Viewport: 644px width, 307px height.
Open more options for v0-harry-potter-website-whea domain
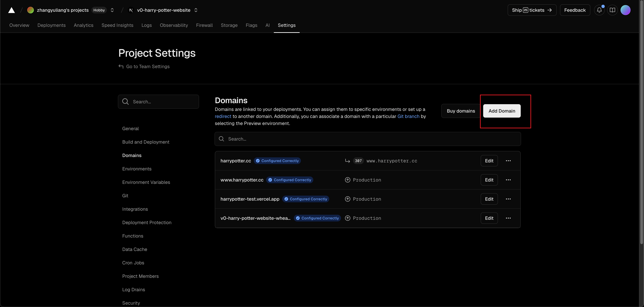coord(508,218)
